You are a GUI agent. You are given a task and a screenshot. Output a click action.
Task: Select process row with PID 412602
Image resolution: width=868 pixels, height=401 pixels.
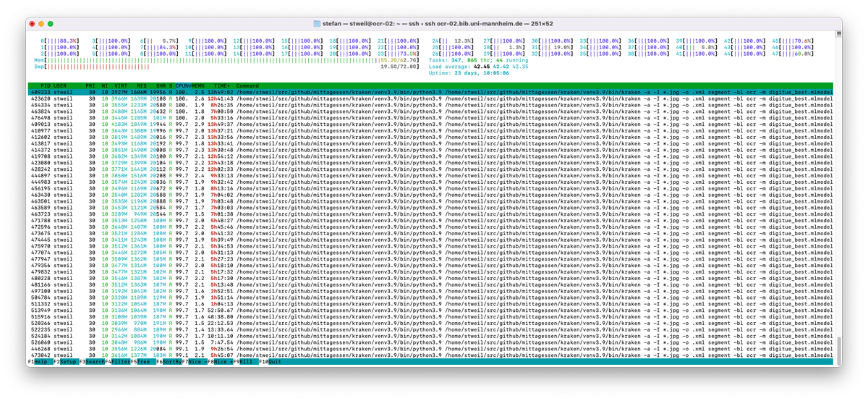[430, 138]
